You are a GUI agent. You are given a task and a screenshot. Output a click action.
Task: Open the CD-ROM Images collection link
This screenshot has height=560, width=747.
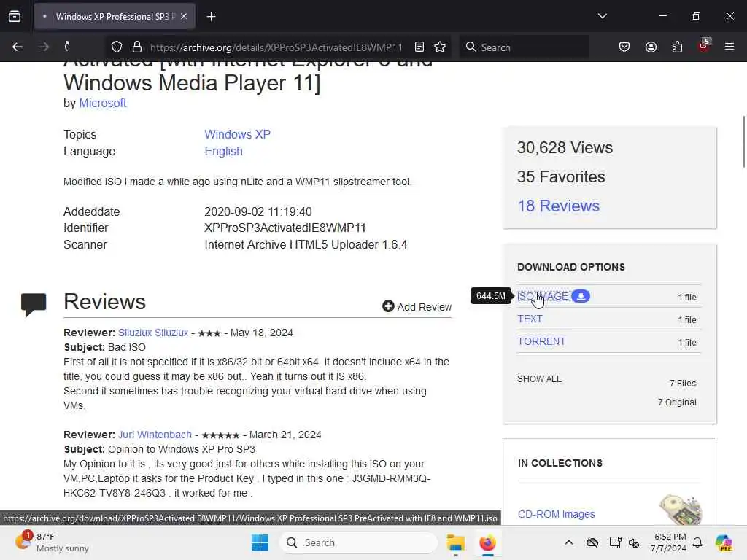[557, 514]
